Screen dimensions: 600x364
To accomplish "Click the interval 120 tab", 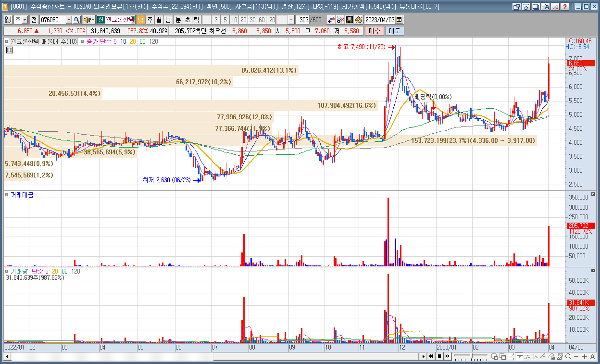I will [x=271, y=20].
